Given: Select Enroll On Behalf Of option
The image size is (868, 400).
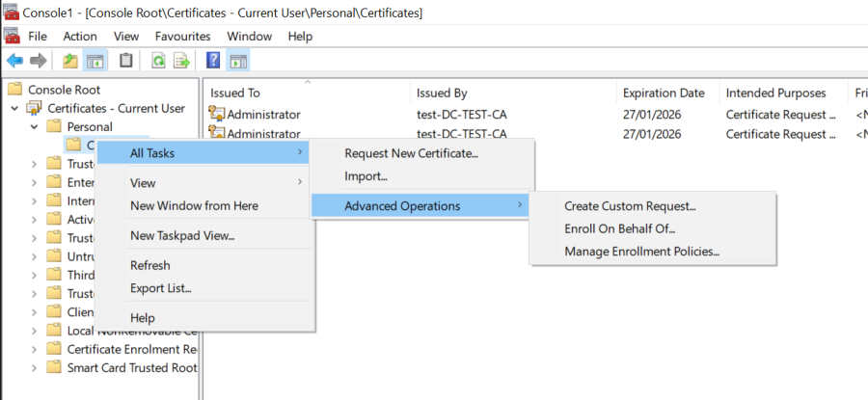Looking at the screenshot, I should [619, 228].
